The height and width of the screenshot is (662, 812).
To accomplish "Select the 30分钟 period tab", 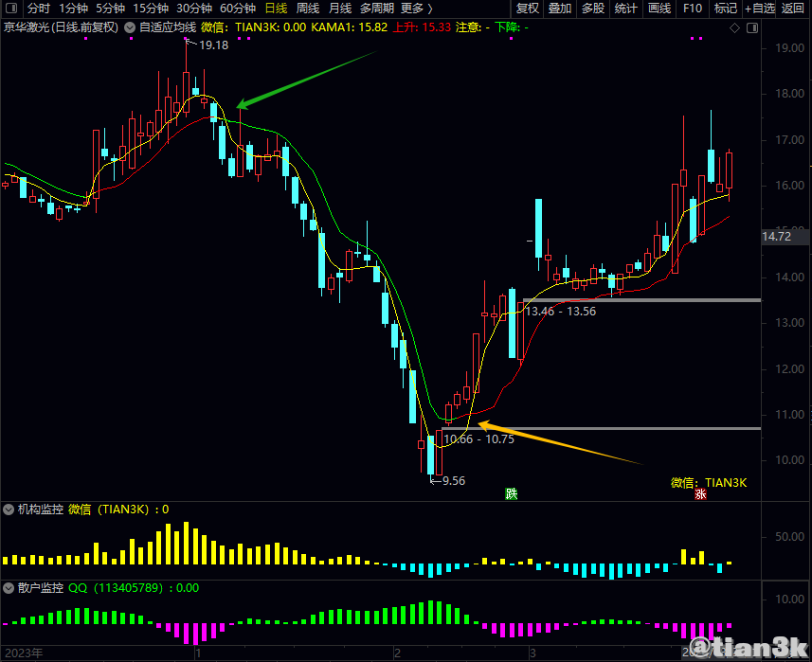I will [x=194, y=9].
